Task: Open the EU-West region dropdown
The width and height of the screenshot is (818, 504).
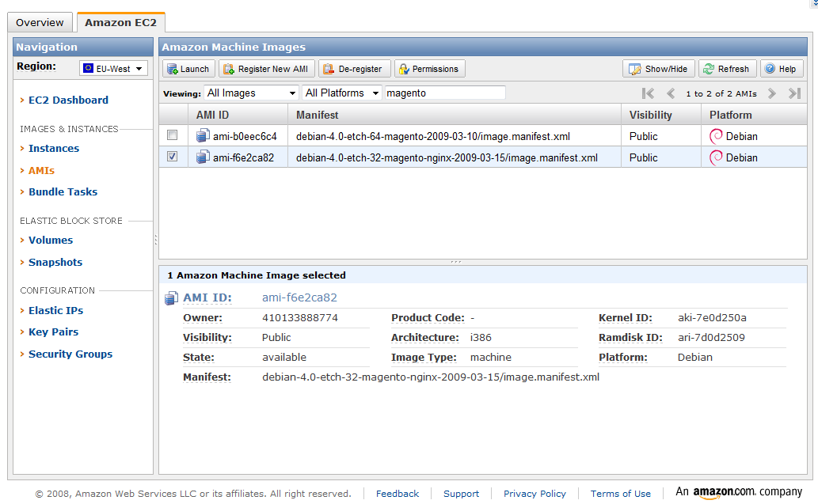Action: coord(114,68)
